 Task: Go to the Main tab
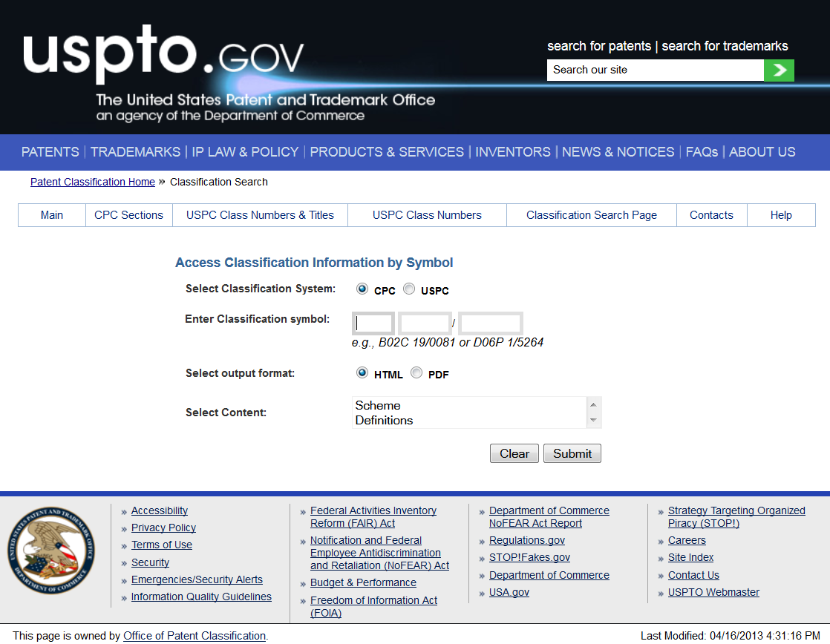52,215
